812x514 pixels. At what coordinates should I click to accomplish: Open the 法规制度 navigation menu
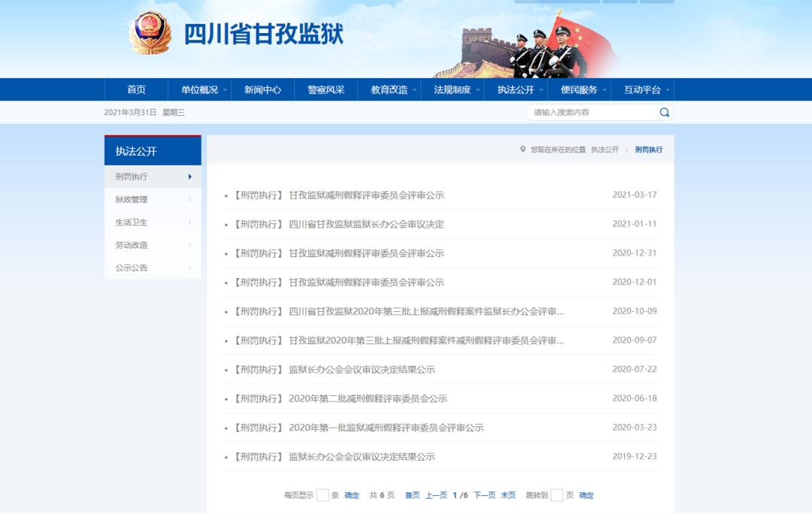click(453, 89)
